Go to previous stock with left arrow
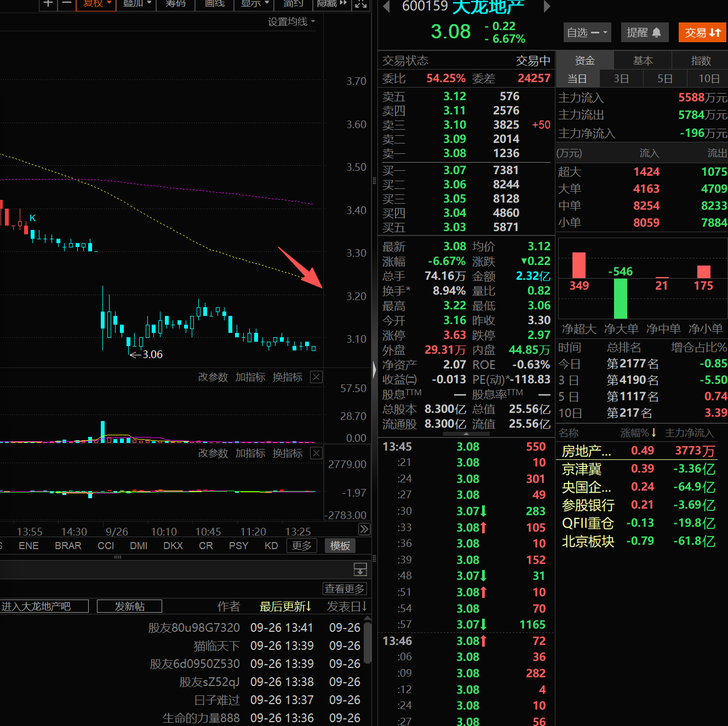The height and width of the screenshot is (726, 728). [x=386, y=7]
